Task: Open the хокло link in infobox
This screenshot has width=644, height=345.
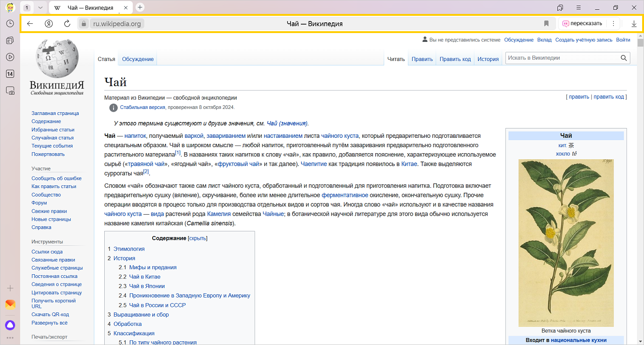Action: coord(563,154)
